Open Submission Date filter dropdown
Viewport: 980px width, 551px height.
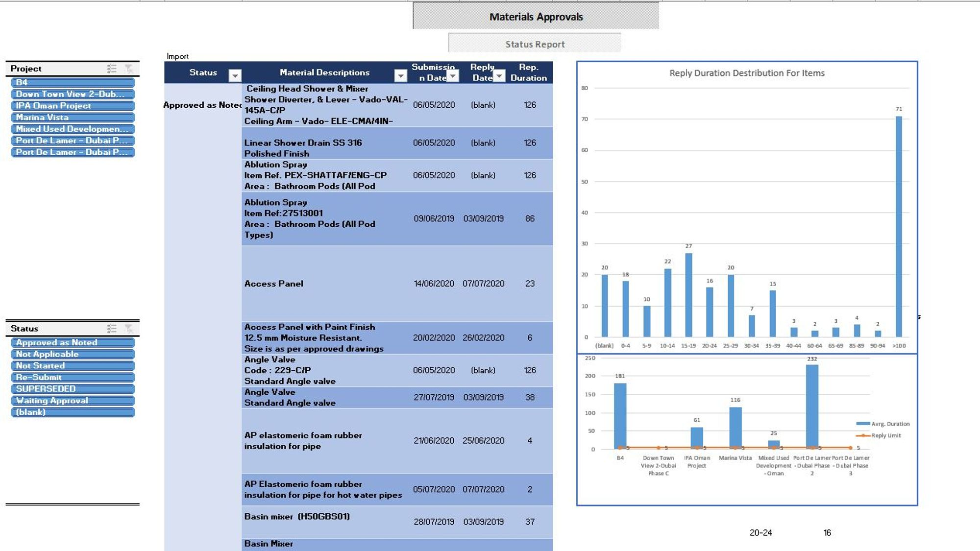coord(453,76)
